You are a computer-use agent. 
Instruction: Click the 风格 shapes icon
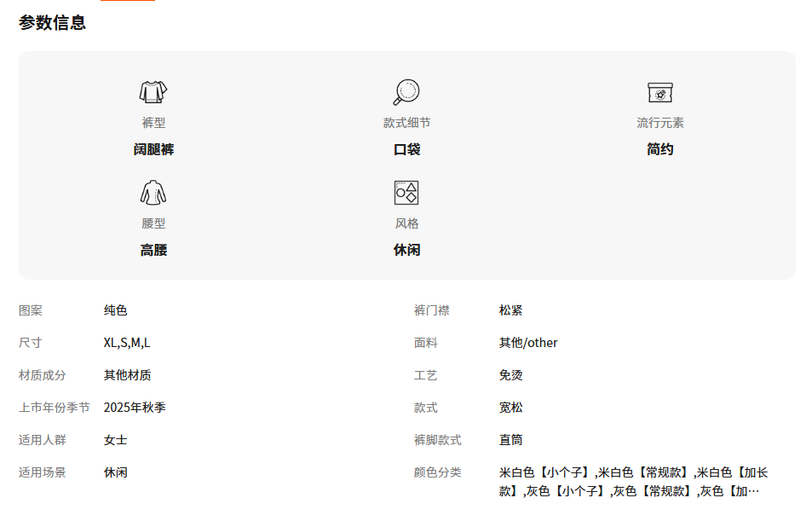point(406,193)
